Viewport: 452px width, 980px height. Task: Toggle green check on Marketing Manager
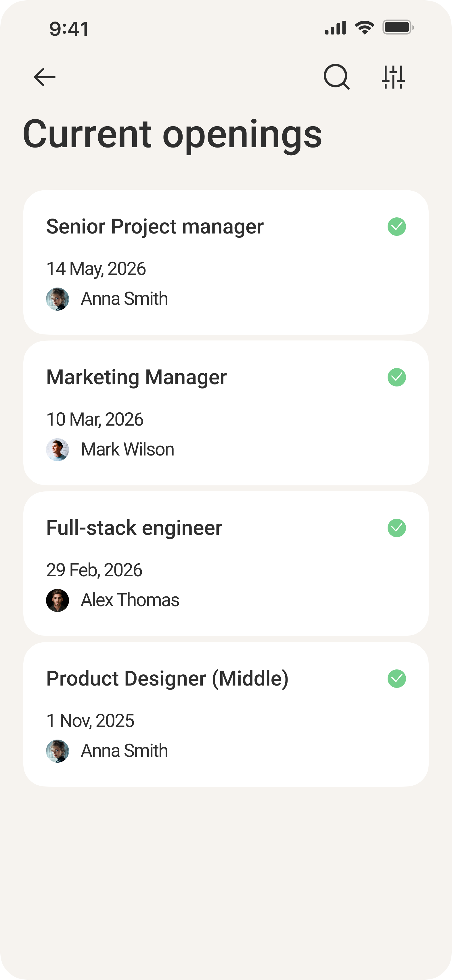point(397,377)
